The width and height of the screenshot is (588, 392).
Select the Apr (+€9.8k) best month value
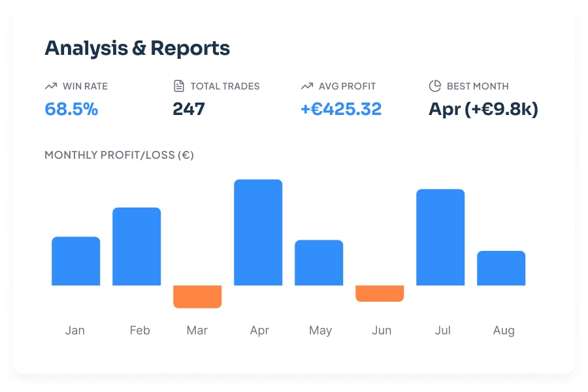click(x=483, y=109)
